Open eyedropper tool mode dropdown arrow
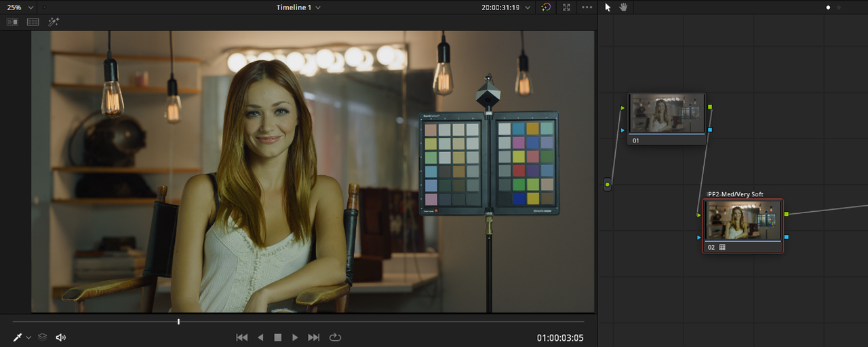The image size is (868, 347). click(28, 337)
